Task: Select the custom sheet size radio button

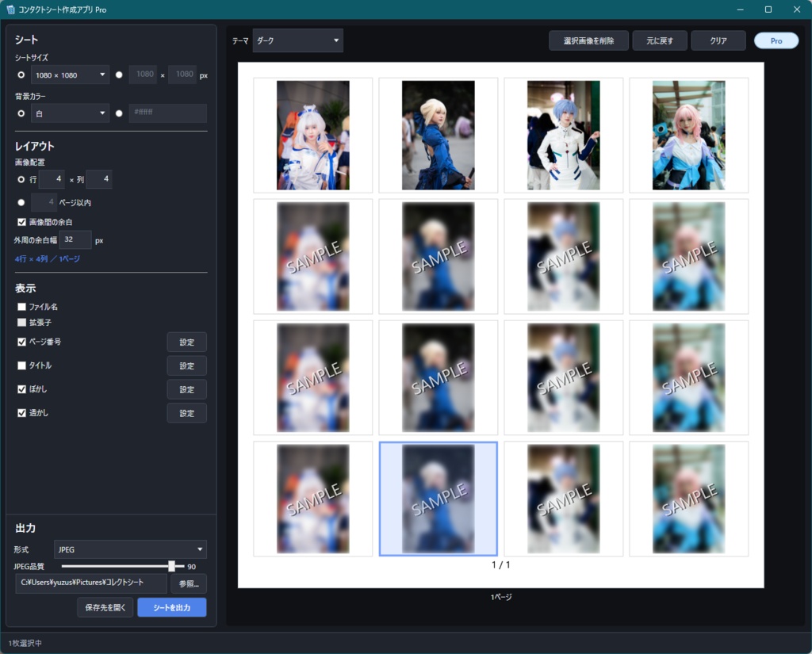Action: pos(119,75)
